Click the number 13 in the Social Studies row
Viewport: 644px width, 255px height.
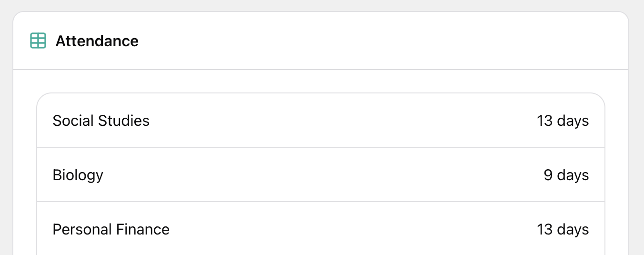tap(544, 121)
